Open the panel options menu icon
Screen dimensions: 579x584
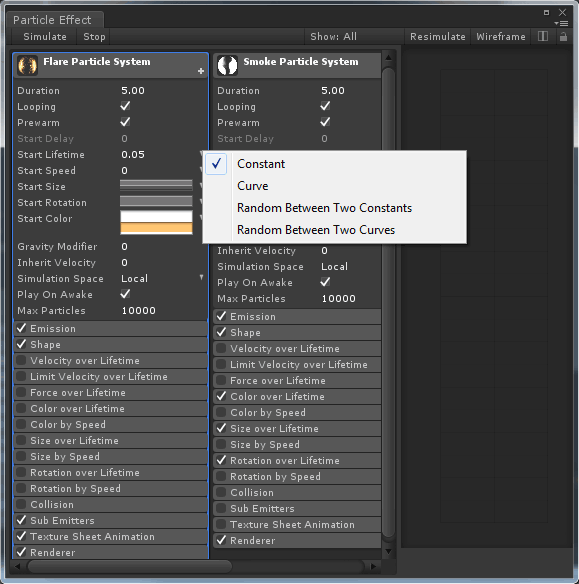point(561,23)
